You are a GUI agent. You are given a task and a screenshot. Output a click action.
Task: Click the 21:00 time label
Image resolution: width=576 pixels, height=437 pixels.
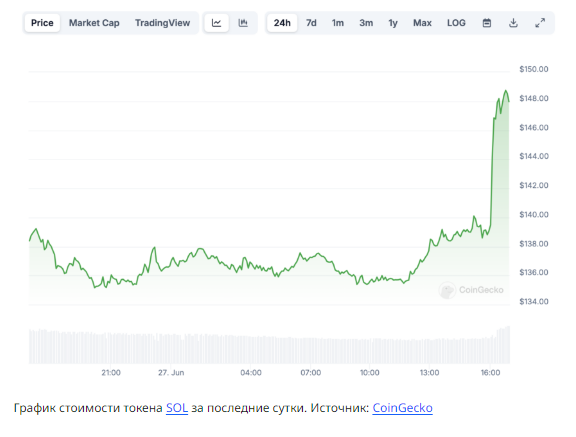(x=111, y=373)
